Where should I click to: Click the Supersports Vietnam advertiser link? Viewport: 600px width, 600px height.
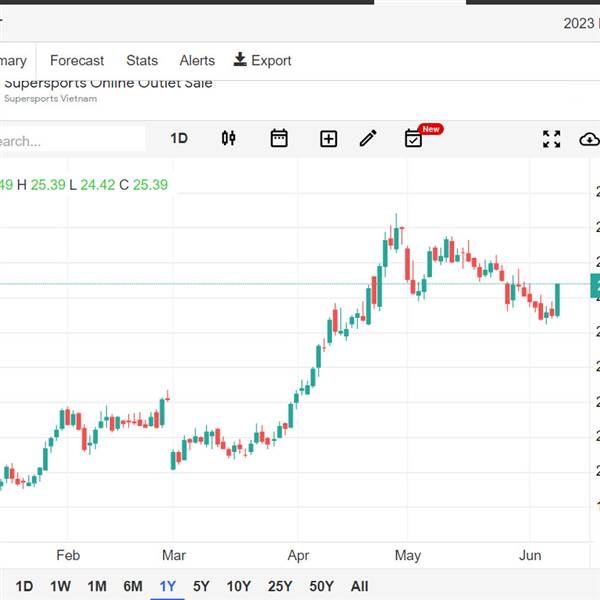[50, 99]
